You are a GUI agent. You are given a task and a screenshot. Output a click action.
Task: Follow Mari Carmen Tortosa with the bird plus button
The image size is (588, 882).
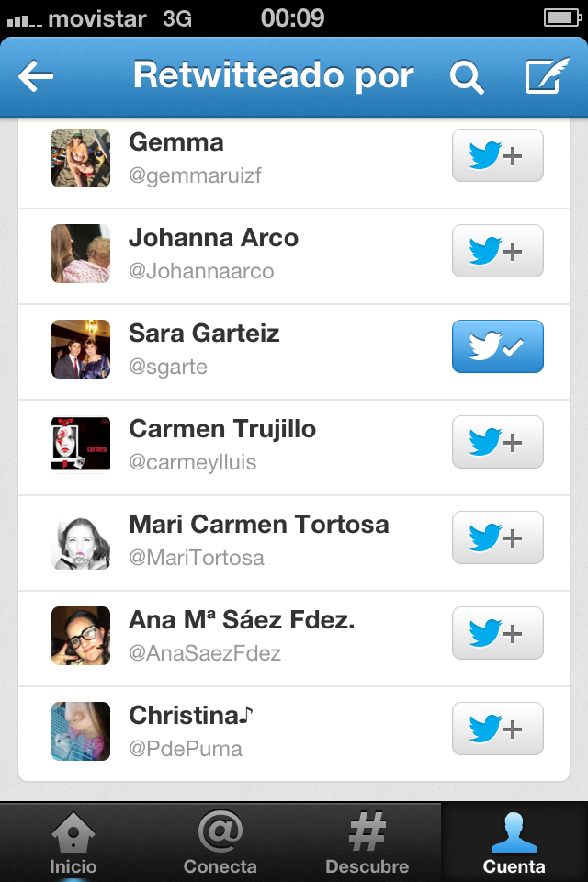click(497, 537)
